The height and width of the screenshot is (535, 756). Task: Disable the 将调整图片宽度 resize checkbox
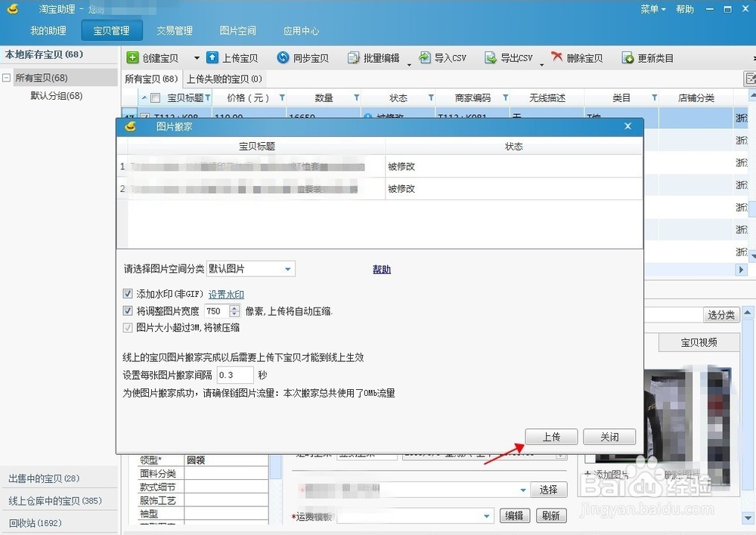pos(129,310)
